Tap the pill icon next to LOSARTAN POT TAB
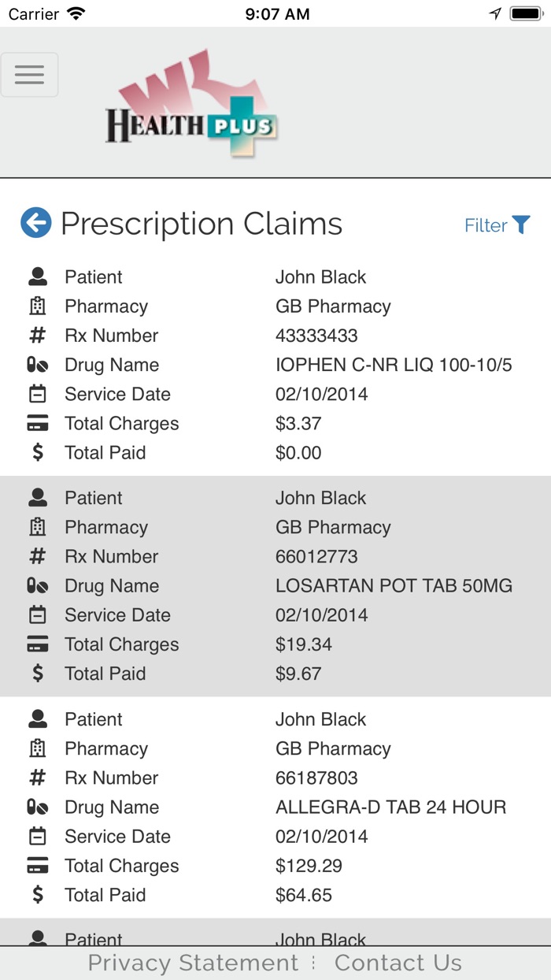551x980 pixels. (x=36, y=585)
